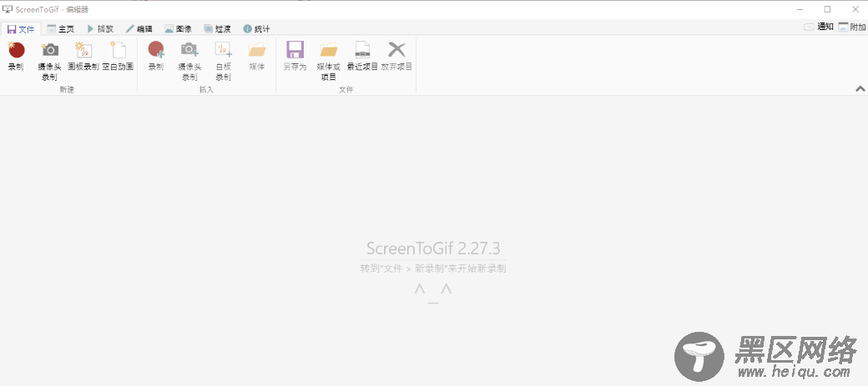Open 附加 extras button
This screenshot has width=868, height=386.
[x=851, y=27]
